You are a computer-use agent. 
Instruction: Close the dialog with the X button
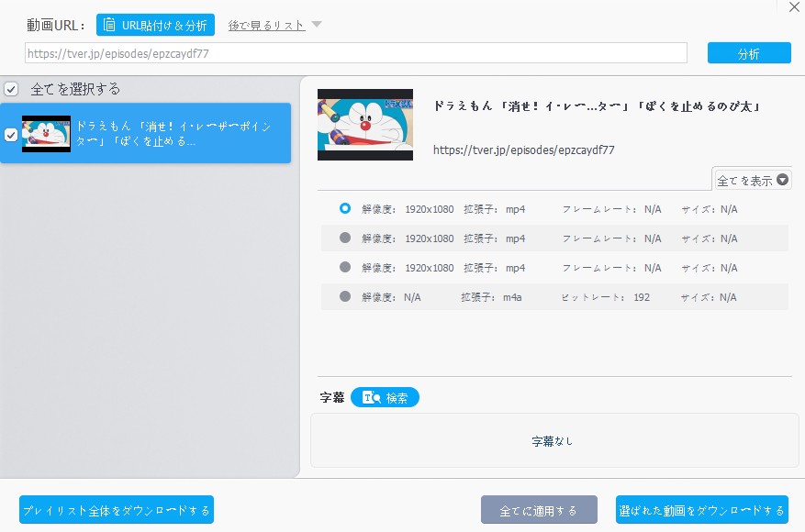pos(794,7)
